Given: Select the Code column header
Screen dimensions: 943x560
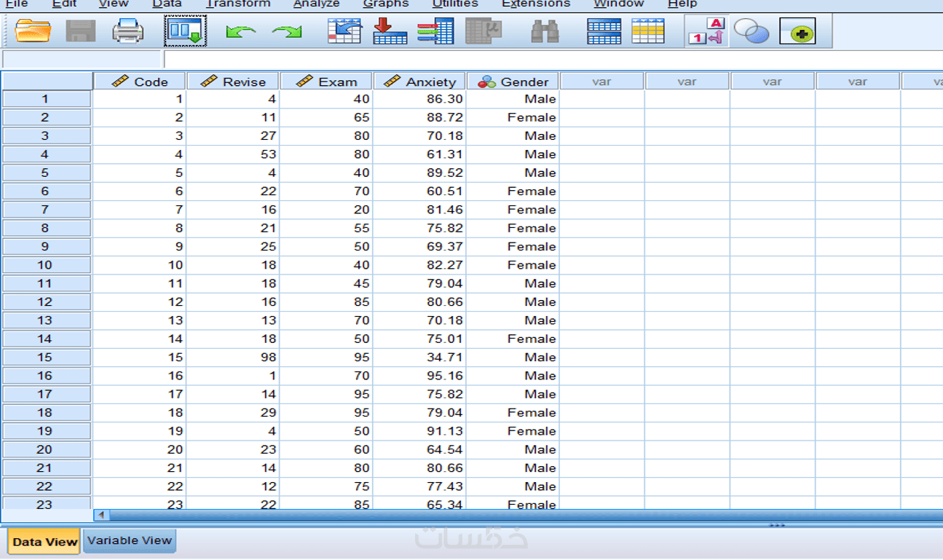Looking at the screenshot, I should 140,82.
